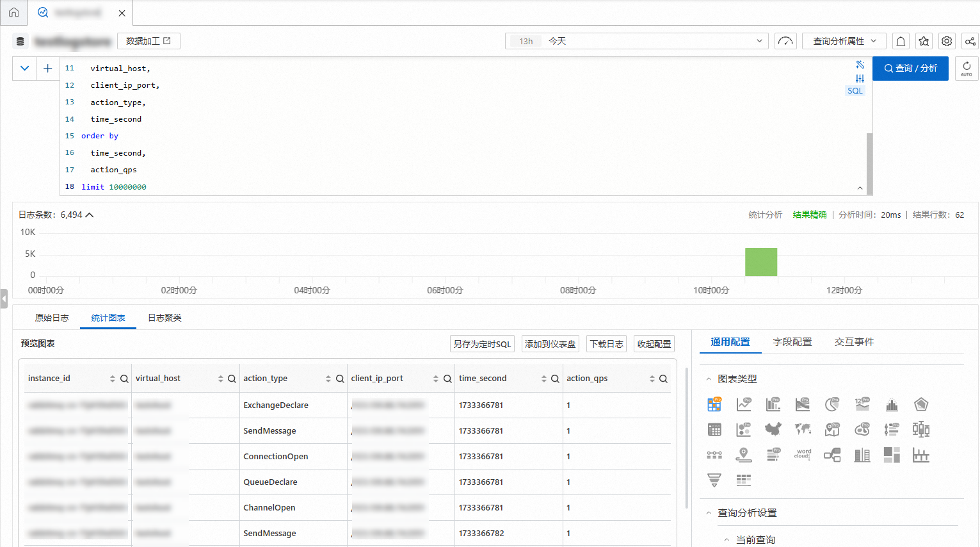This screenshot has height=547, width=980.
Task: Choose the world map chart icon
Action: click(803, 429)
